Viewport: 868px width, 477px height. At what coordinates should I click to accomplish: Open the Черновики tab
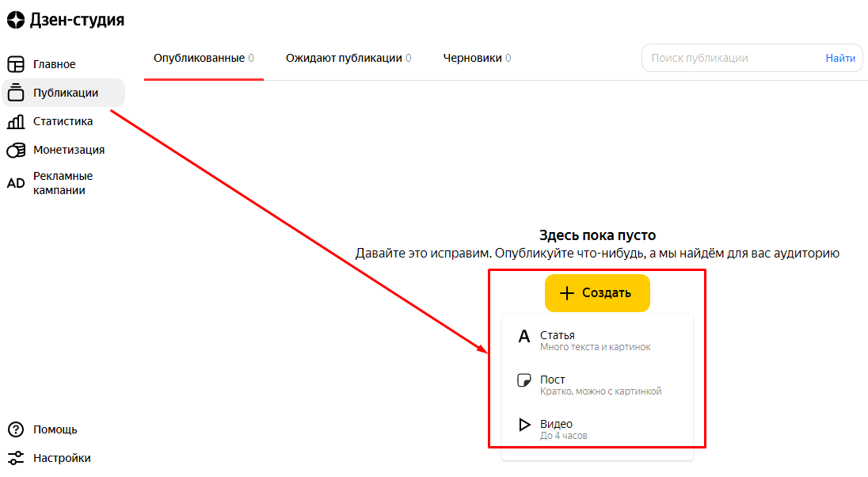pyautogui.click(x=477, y=58)
